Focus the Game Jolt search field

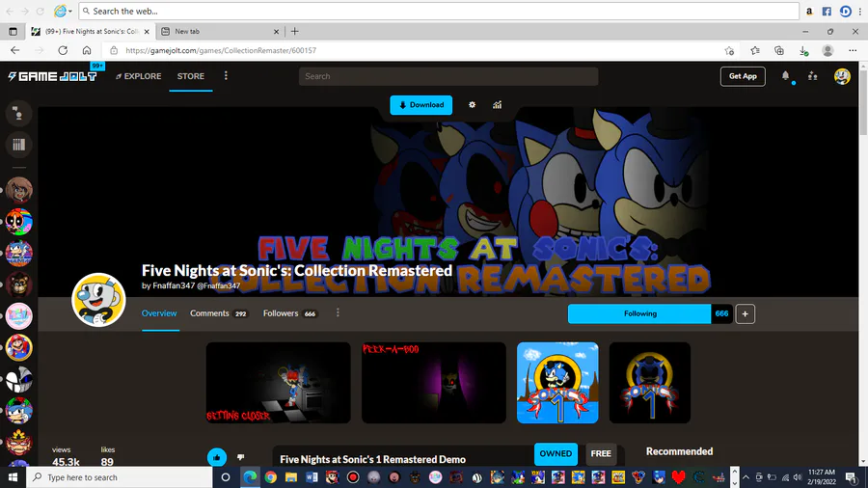[448, 76]
